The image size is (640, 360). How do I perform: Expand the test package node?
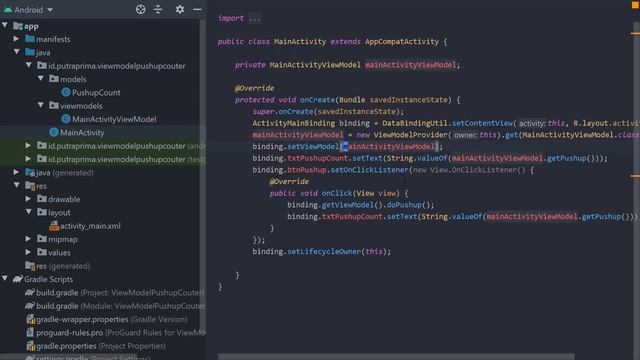click(x=28, y=159)
